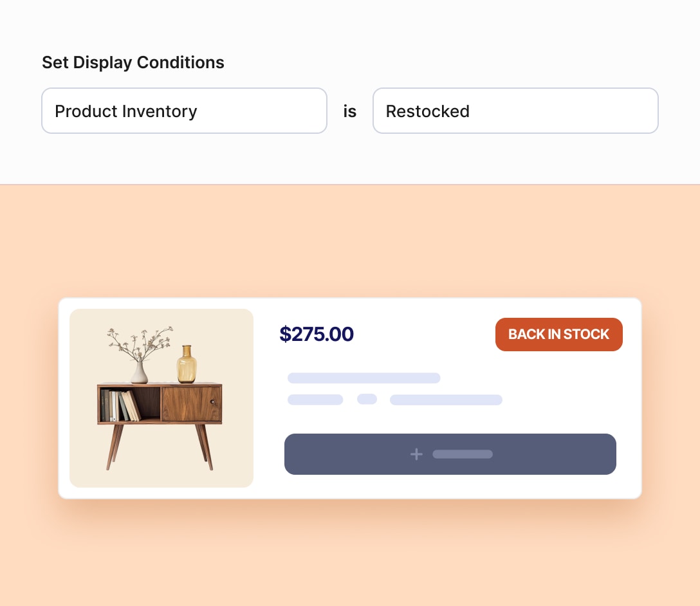Click the orange preview background below the product card
The width and height of the screenshot is (700, 606).
[x=350, y=553]
